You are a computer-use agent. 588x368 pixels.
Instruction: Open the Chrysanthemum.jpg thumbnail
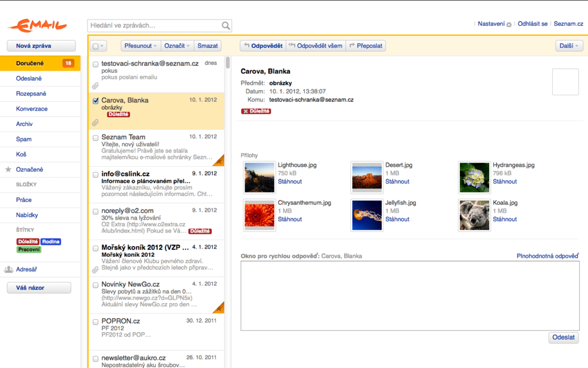[259, 215]
